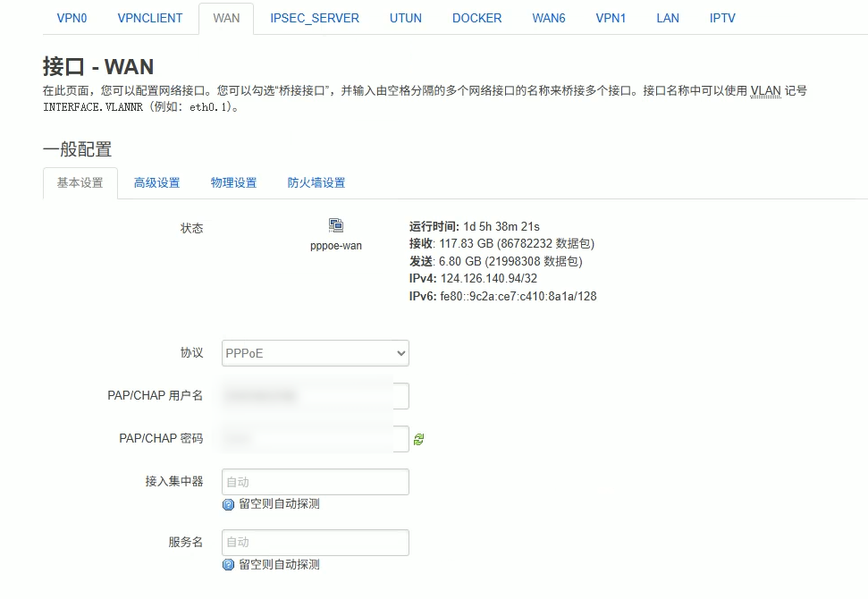Image resolution: width=868 pixels, height=599 pixels.
Task: Open help tooltip beside 服务名 field
Action: (x=230, y=564)
